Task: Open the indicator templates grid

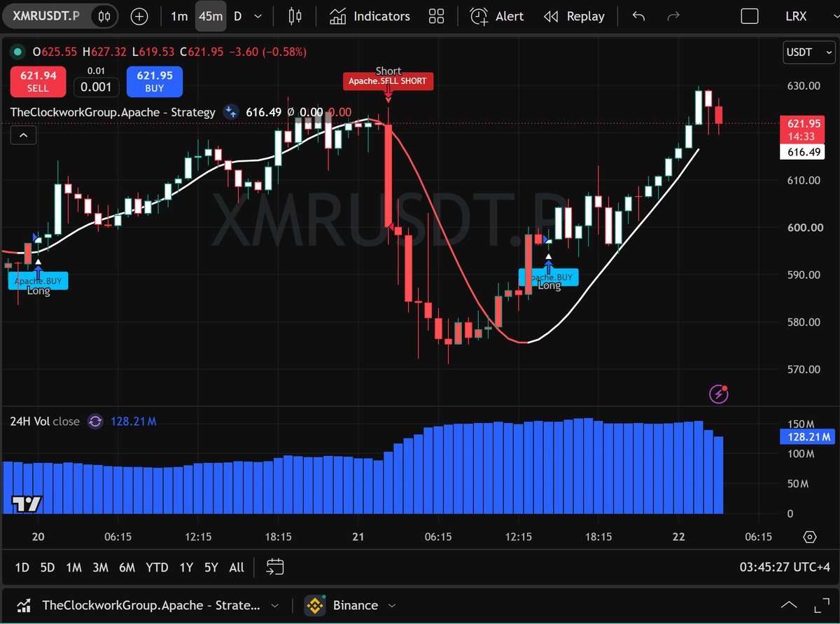Action: 437,16
